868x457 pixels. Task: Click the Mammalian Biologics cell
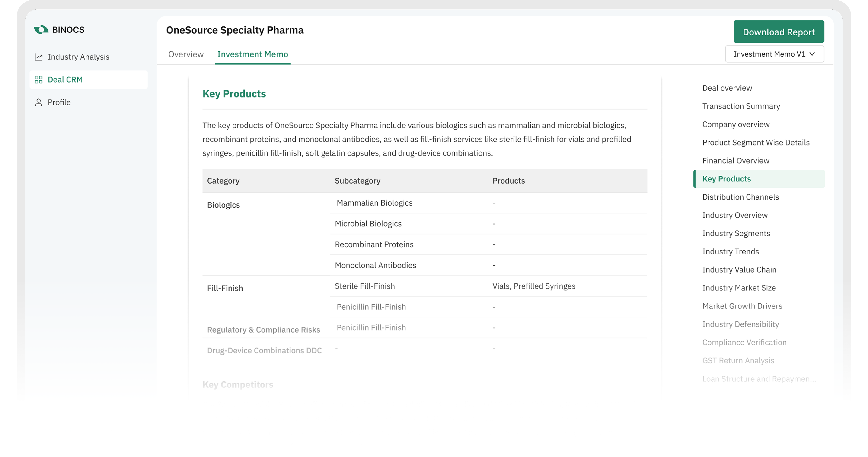pos(374,203)
